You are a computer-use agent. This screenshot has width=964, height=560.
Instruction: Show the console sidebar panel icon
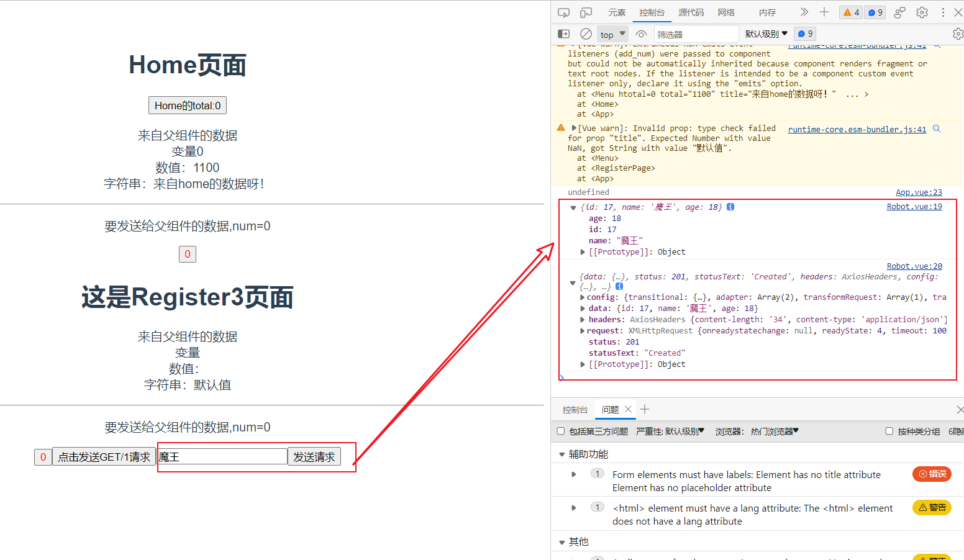pos(563,34)
